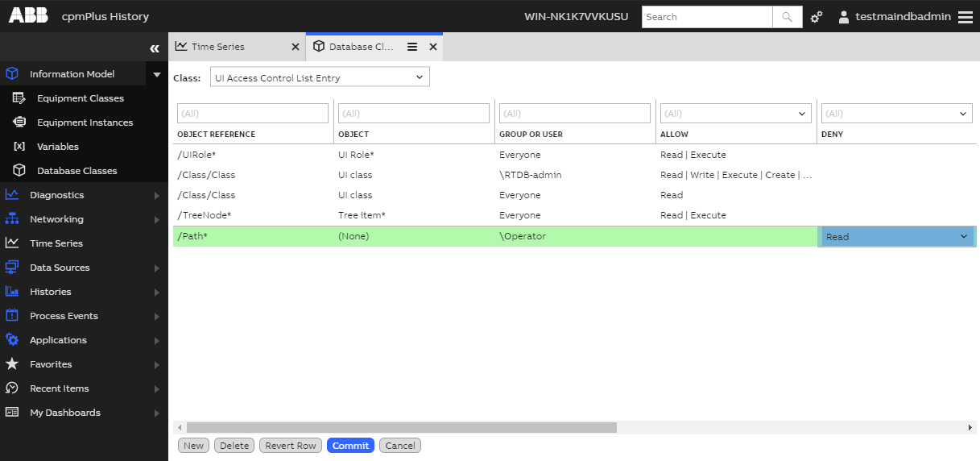The image size is (980, 461).
Task: Click the Variables bracket icon
Action: 19,147
